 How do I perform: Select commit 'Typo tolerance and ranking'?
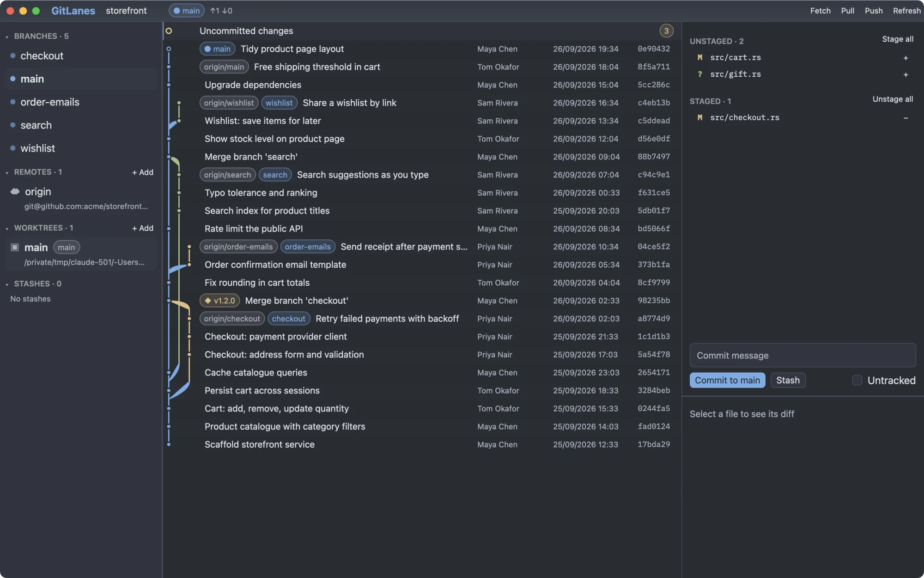[x=422, y=193]
